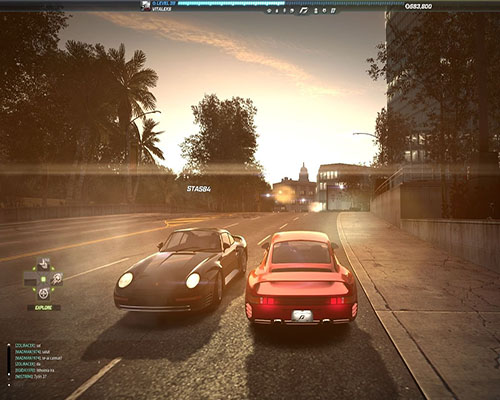500x400 pixels.
Task: Click the cash balance 683,800
Action: pyautogui.click(x=418, y=6)
